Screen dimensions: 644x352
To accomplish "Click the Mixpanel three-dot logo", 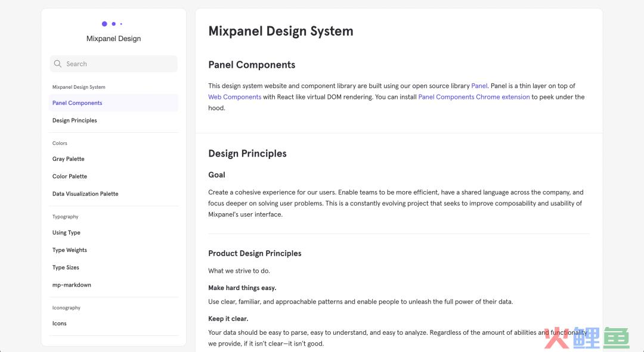I will tap(112, 24).
